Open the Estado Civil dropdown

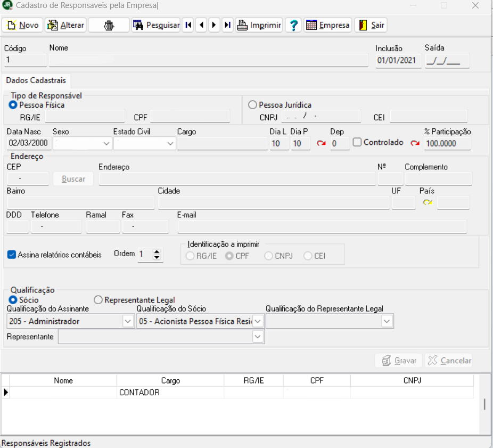coord(170,143)
